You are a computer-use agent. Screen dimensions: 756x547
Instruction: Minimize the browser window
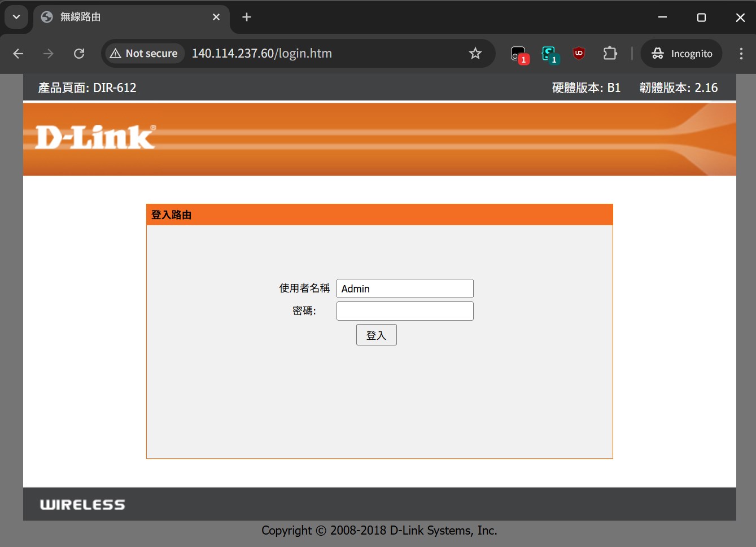point(663,17)
